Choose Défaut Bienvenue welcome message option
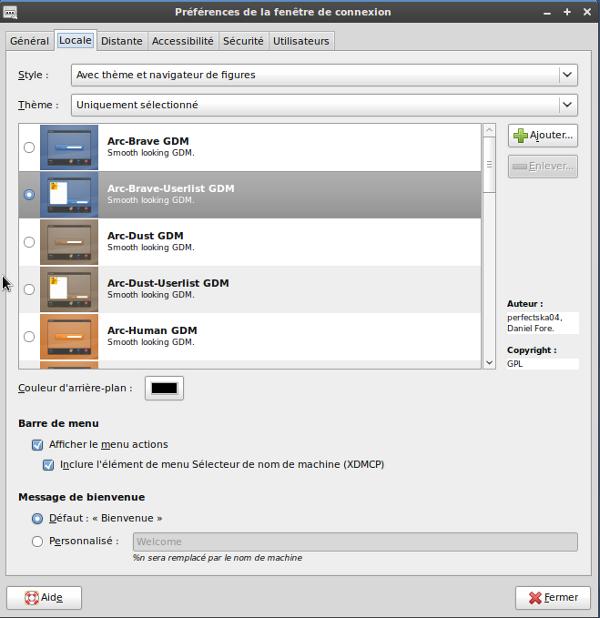 (x=37, y=519)
